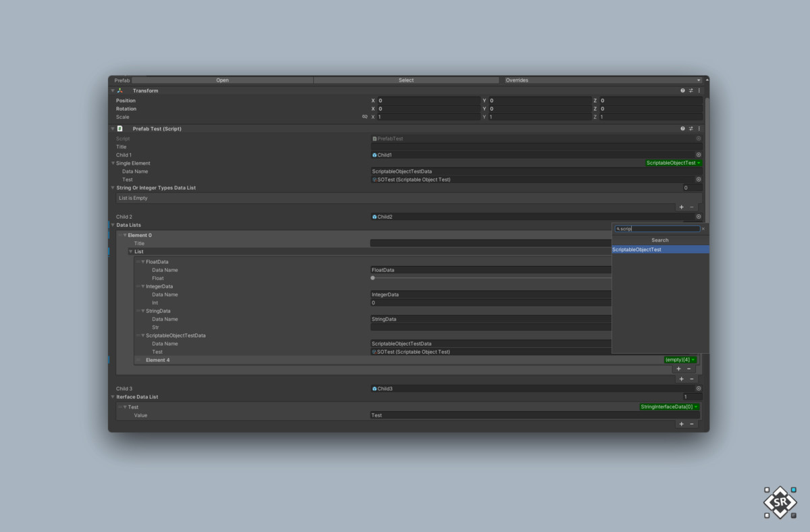Collapse the Test interface entry
810x532 pixels.
point(125,407)
